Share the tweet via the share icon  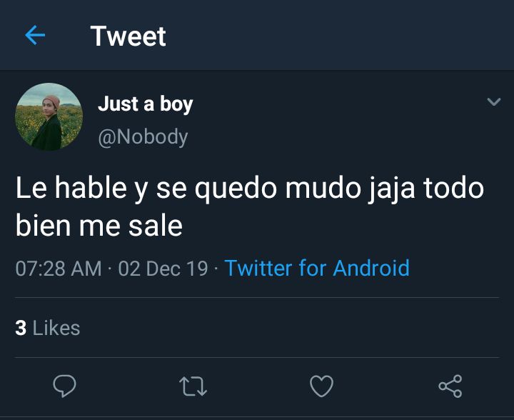coord(450,386)
